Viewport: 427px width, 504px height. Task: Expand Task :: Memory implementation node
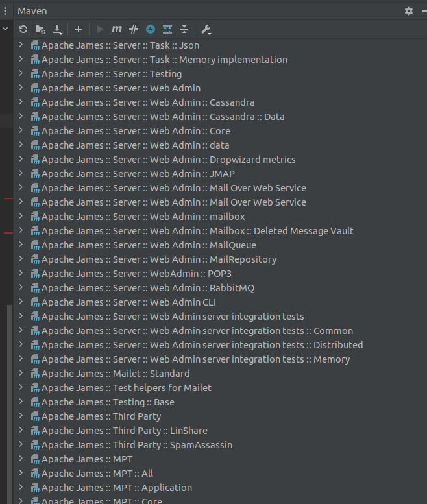click(21, 59)
